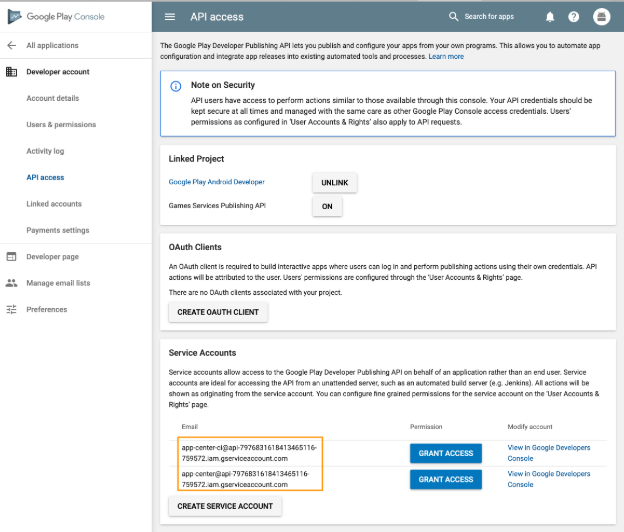The height and width of the screenshot is (532, 624).
Task: Click the Modify account column header
Action: (530, 427)
